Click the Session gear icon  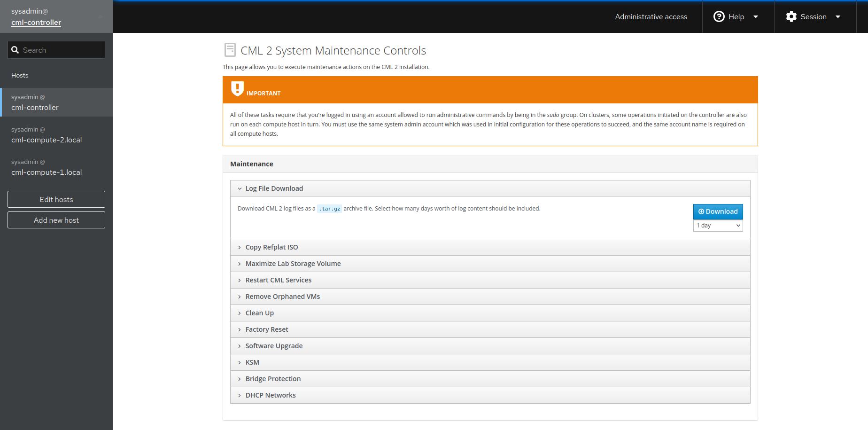tap(791, 16)
